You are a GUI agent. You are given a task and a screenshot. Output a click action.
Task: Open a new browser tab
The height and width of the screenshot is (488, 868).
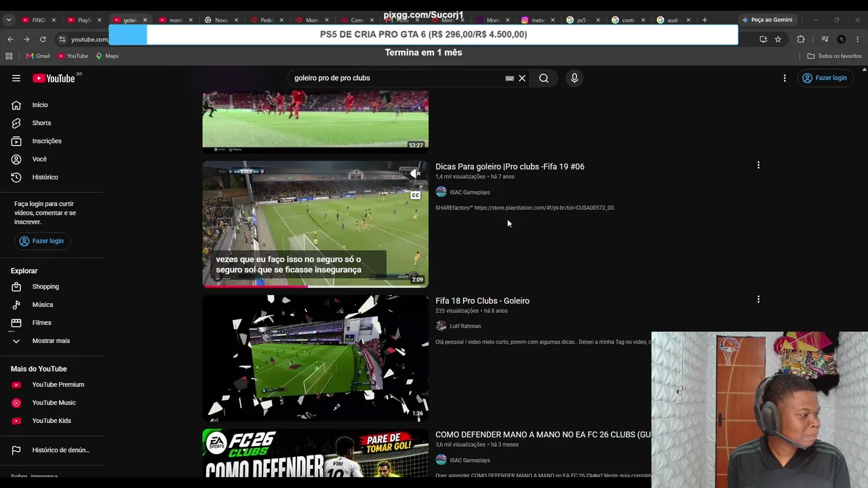pos(705,20)
